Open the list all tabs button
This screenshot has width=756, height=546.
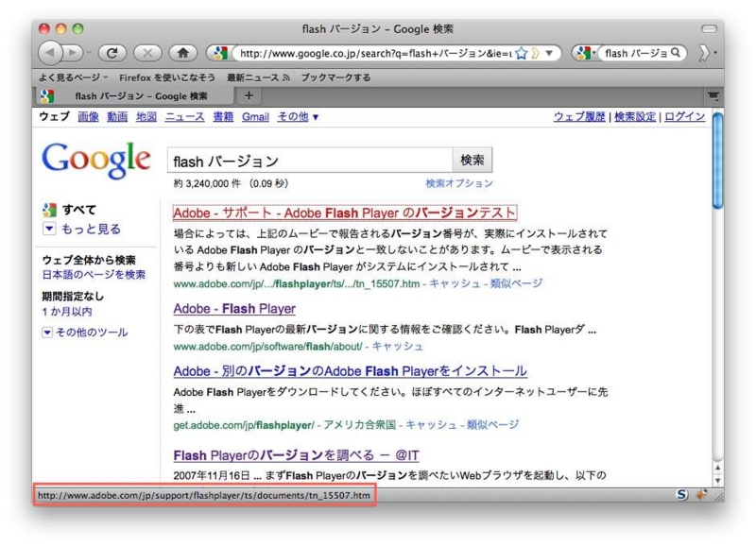point(713,96)
